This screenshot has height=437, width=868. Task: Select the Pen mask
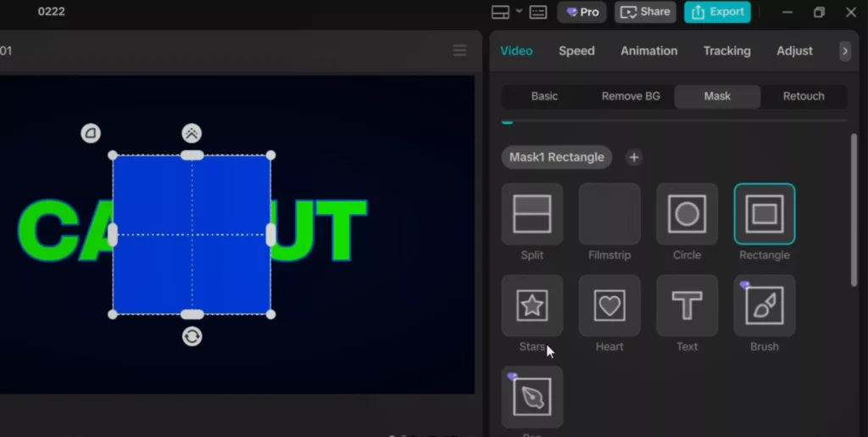tap(532, 396)
